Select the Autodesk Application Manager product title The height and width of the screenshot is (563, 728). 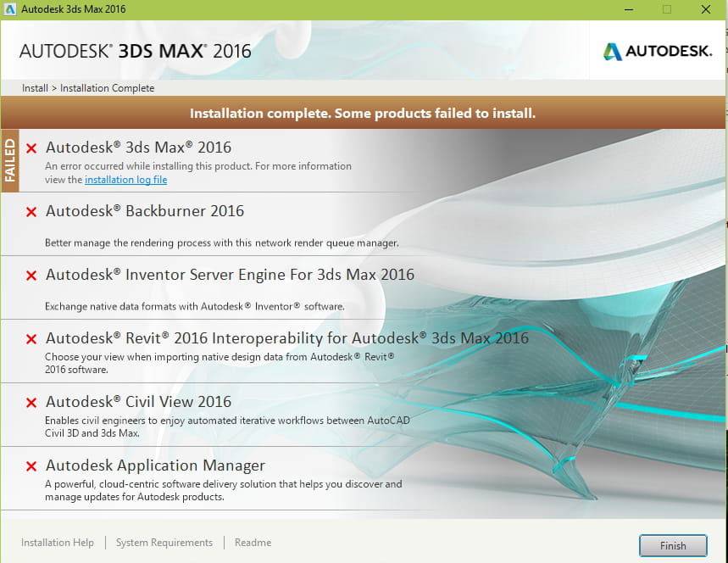pyautogui.click(x=156, y=465)
